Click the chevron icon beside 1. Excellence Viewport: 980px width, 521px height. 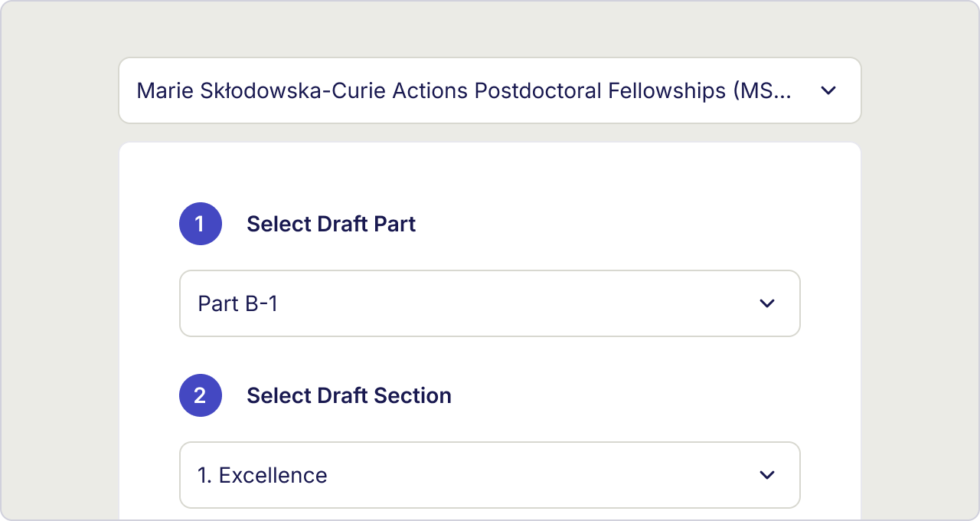[766, 475]
